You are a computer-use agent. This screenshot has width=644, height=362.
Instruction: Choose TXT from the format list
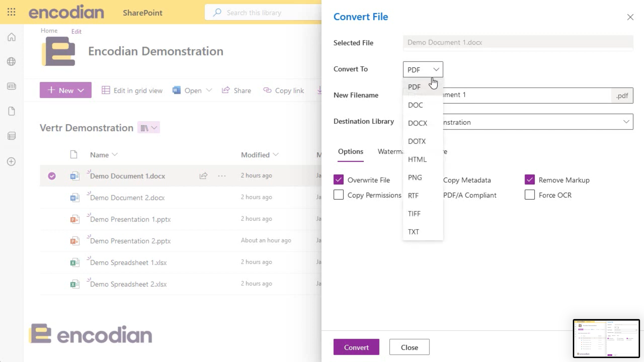click(423, 232)
